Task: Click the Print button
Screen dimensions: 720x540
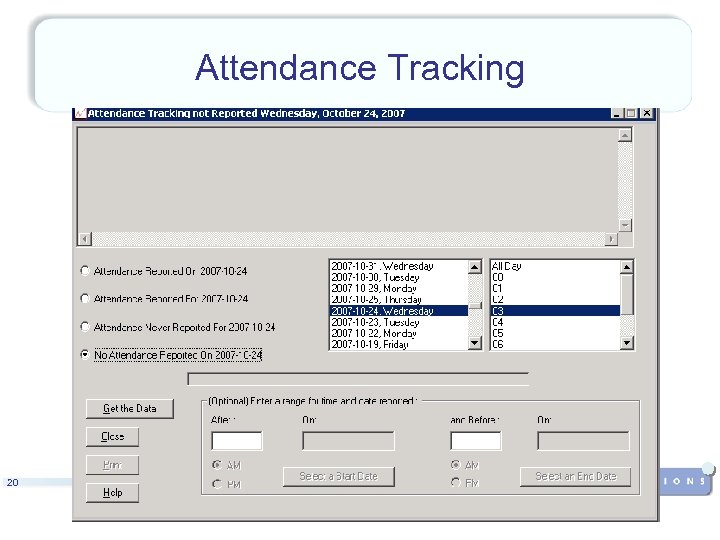Action: click(x=112, y=465)
